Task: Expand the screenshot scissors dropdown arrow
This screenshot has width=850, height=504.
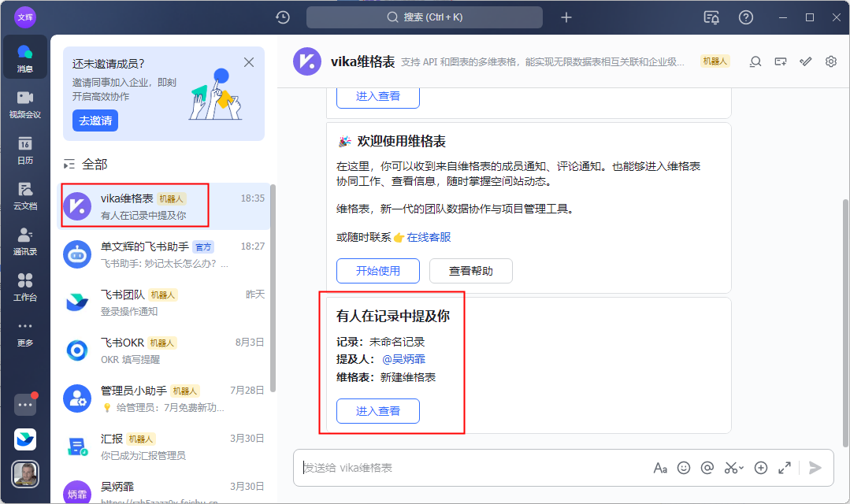Action: click(741, 469)
